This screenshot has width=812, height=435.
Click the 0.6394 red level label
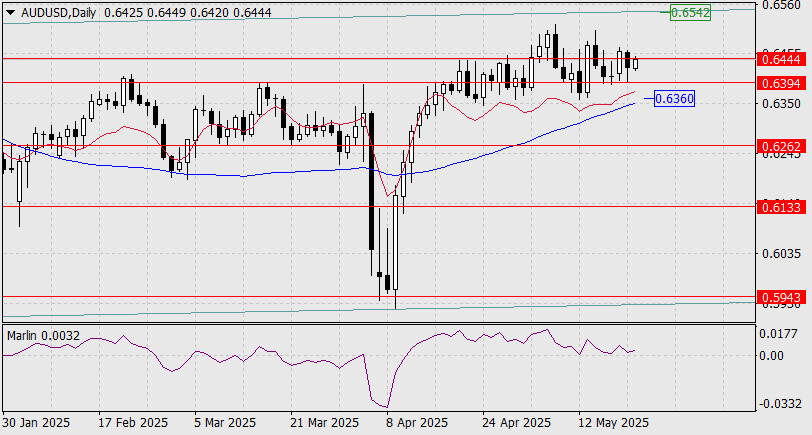click(781, 83)
